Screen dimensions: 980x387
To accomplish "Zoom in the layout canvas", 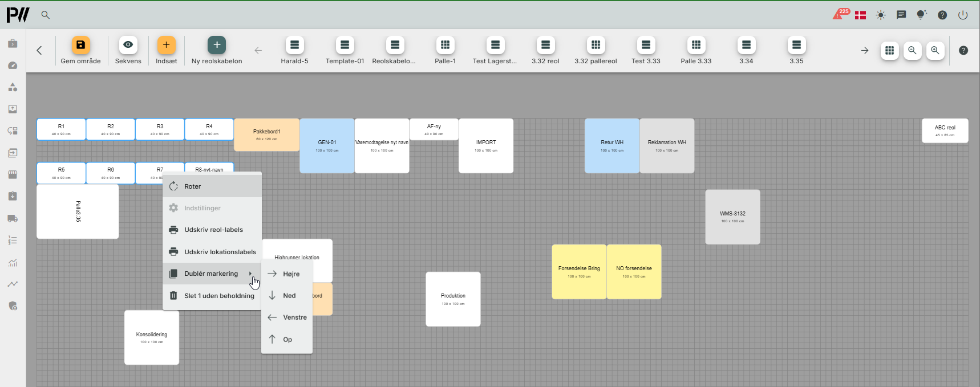I will point(935,51).
